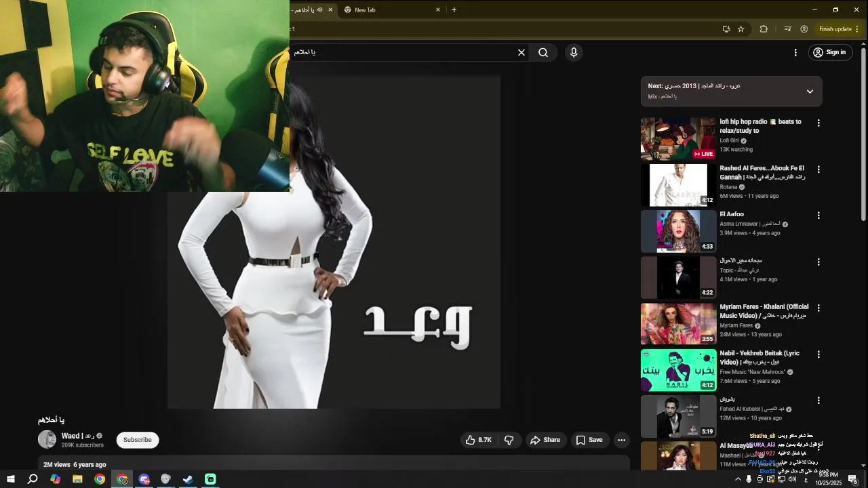This screenshot has width=868, height=488.
Task: Subscribe to the Waed channel
Action: coord(138,440)
